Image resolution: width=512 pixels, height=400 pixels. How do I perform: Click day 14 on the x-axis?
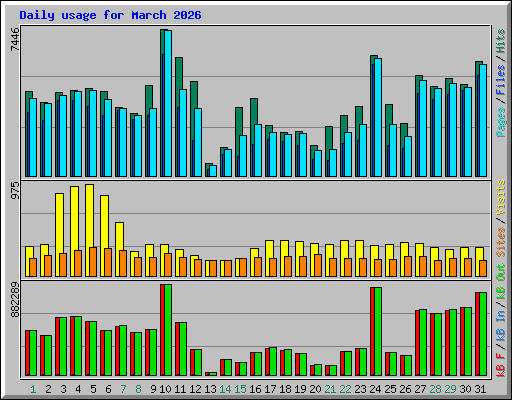click(x=225, y=389)
